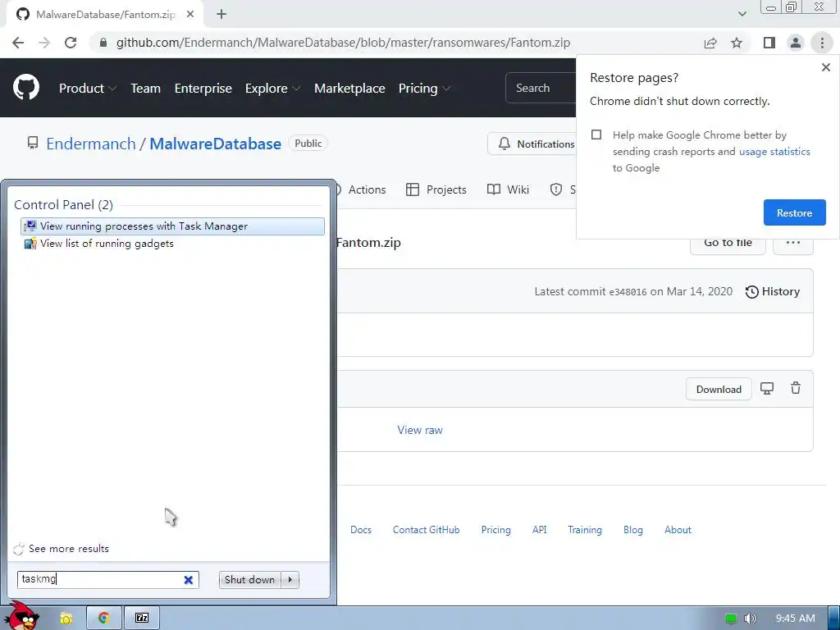Close the Restore pages popup

click(825, 67)
